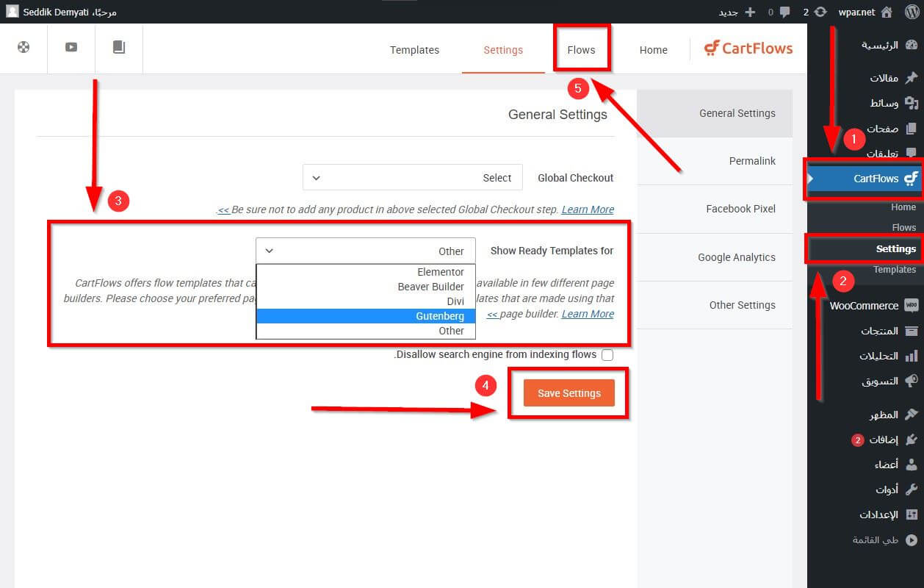Click the جديد add-new plus item

737,12
